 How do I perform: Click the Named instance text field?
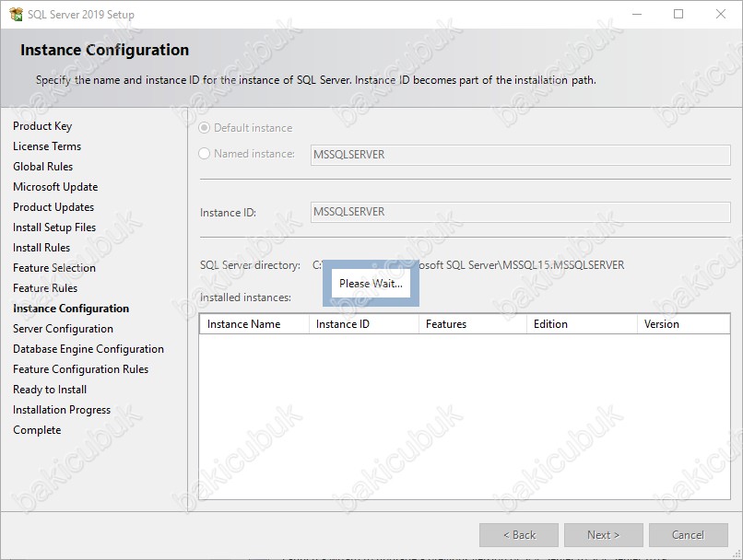[520, 155]
